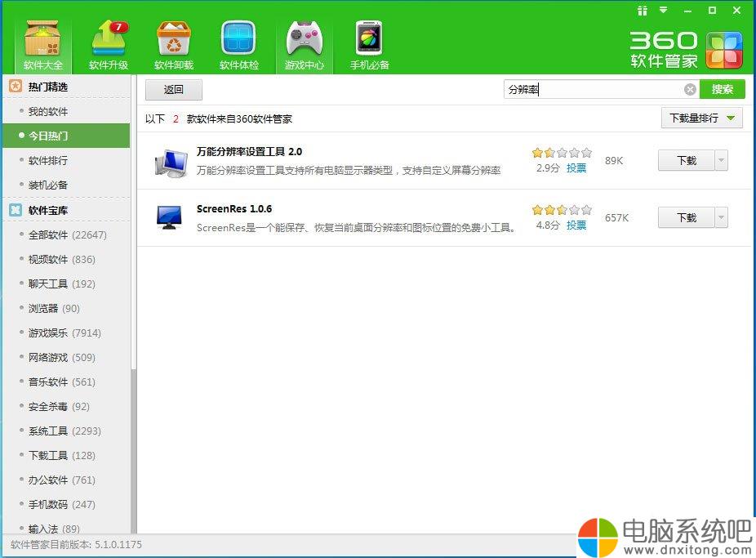756x558 pixels.
Task: Open the 软件卸载 uninstall tab
Action: (174, 46)
